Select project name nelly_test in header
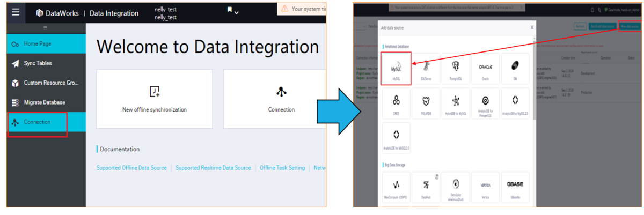The width and height of the screenshot is (644, 215). [x=165, y=17]
